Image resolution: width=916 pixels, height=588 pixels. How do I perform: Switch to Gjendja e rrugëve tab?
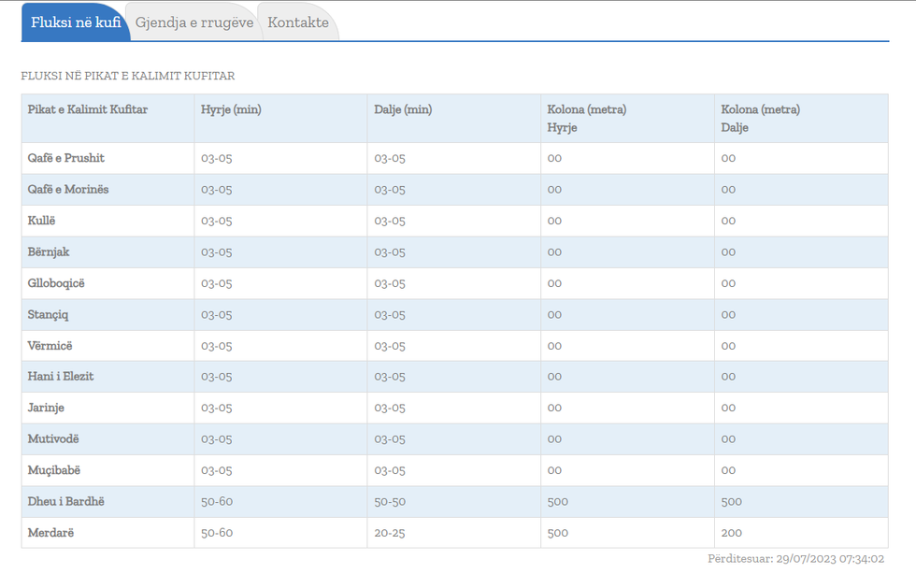pyautogui.click(x=194, y=22)
